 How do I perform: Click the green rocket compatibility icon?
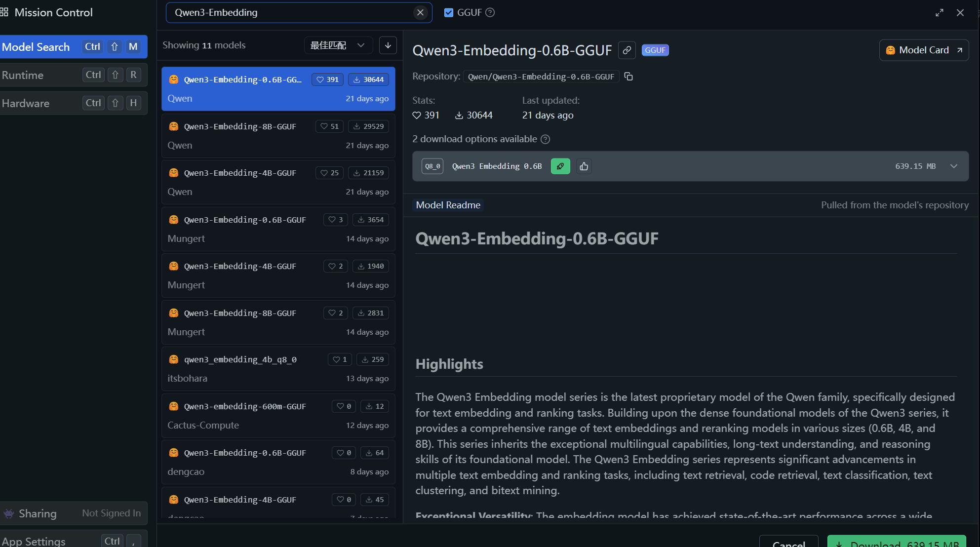pos(560,166)
